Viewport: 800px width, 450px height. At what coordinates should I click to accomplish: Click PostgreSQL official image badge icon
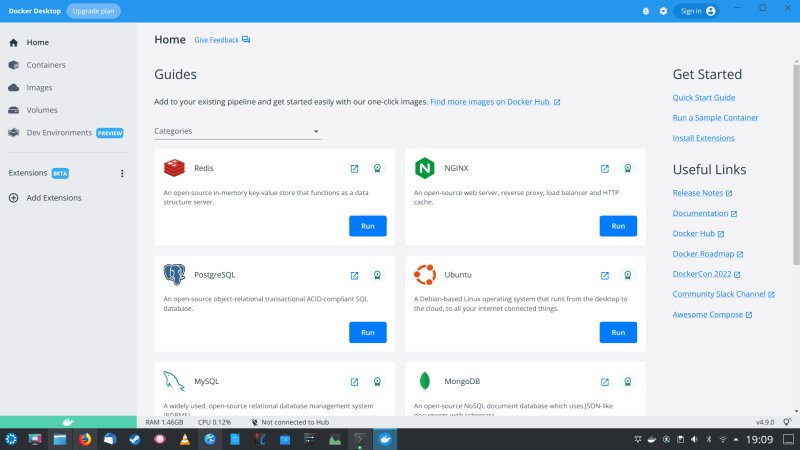click(377, 275)
